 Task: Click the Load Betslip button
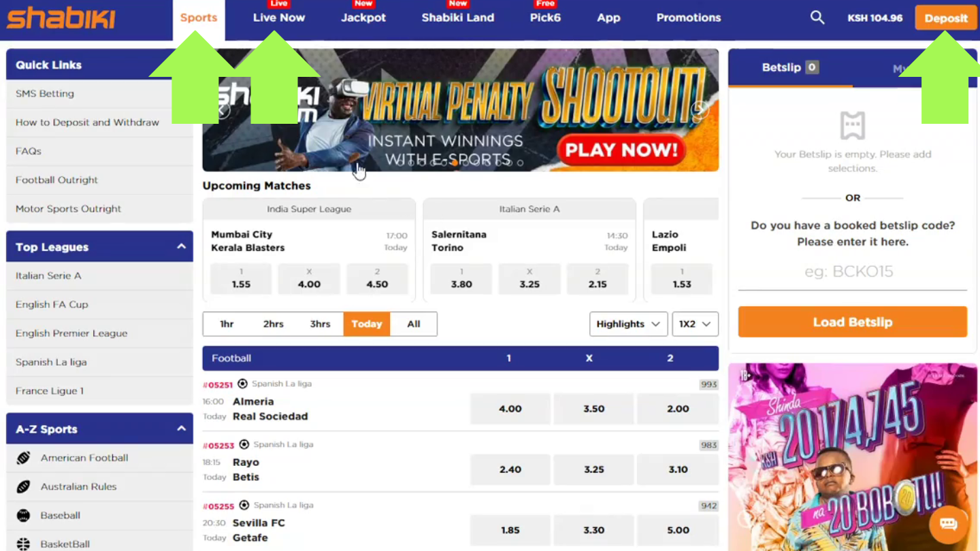click(853, 322)
